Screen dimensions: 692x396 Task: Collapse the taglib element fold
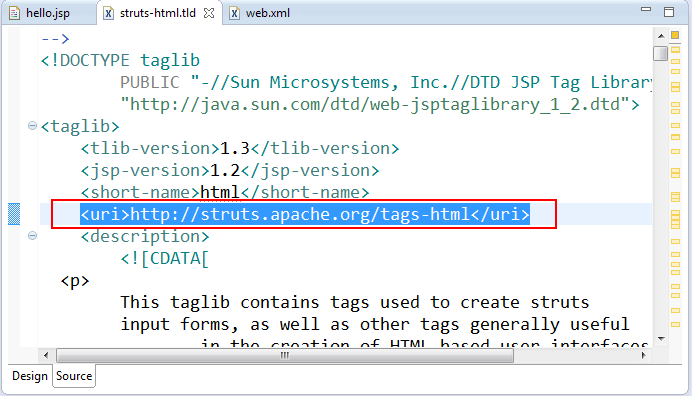coord(32,126)
